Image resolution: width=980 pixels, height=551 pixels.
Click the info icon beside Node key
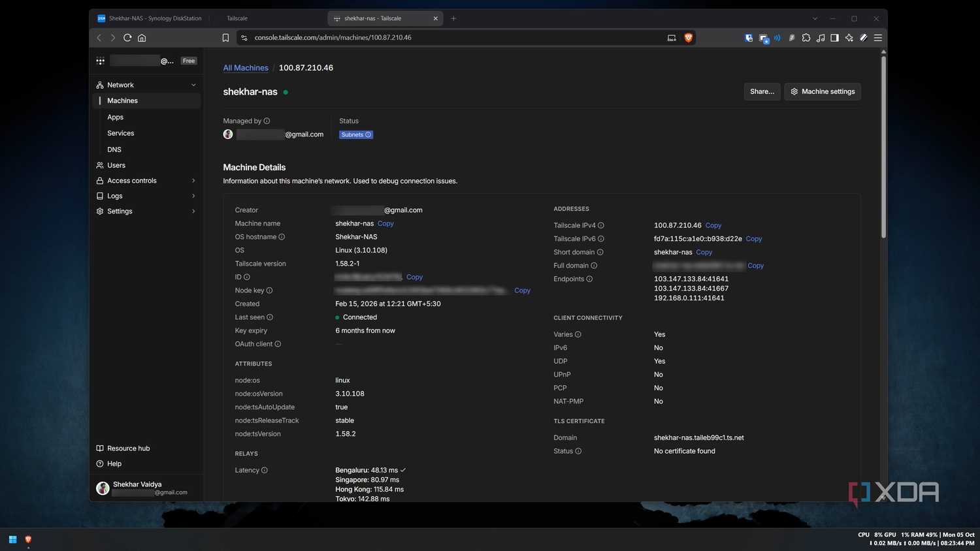tap(269, 291)
